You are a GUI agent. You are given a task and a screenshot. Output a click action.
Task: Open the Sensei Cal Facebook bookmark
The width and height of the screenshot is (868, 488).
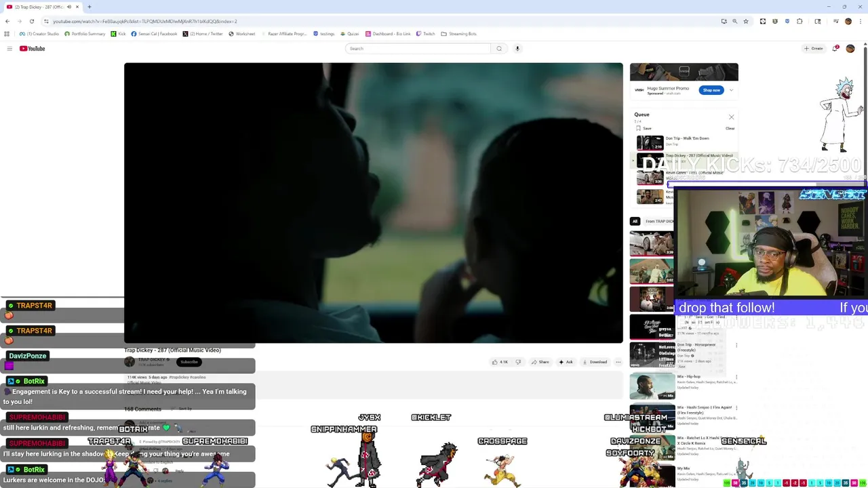[x=154, y=34]
